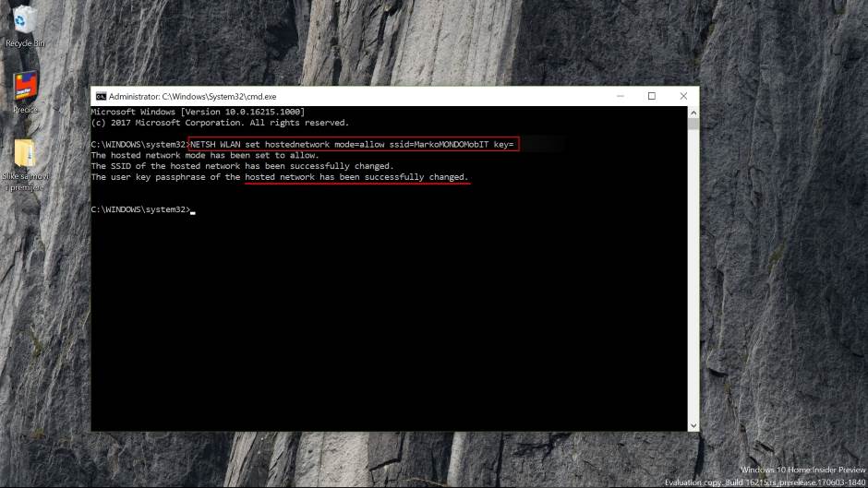The width and height of the screenshot is (868, 488).
Task: Minimize the Administrator command prompt window
Action: 619,96
